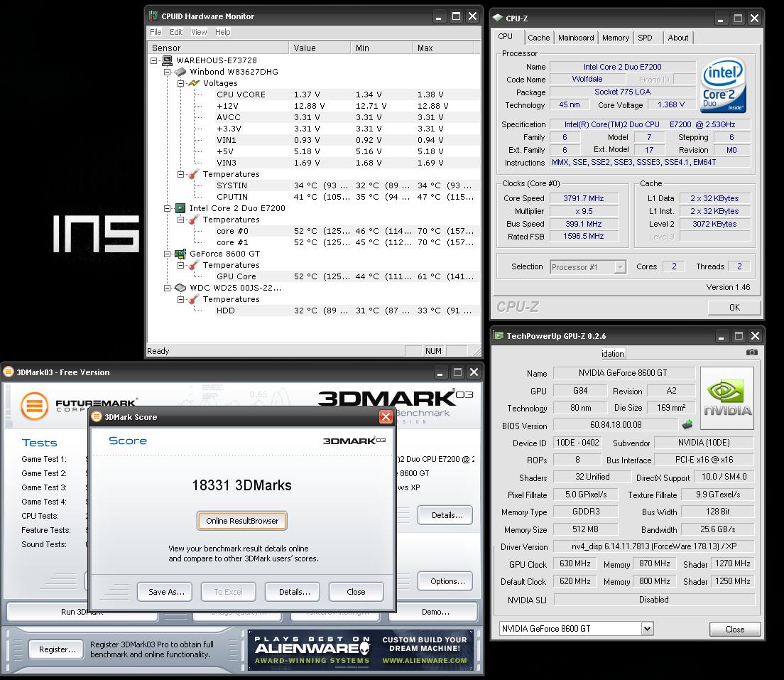This screenshot has width=784, height=680.
Task: Click the Driver Version field in GPU-Z
Action: click(654, 546)
